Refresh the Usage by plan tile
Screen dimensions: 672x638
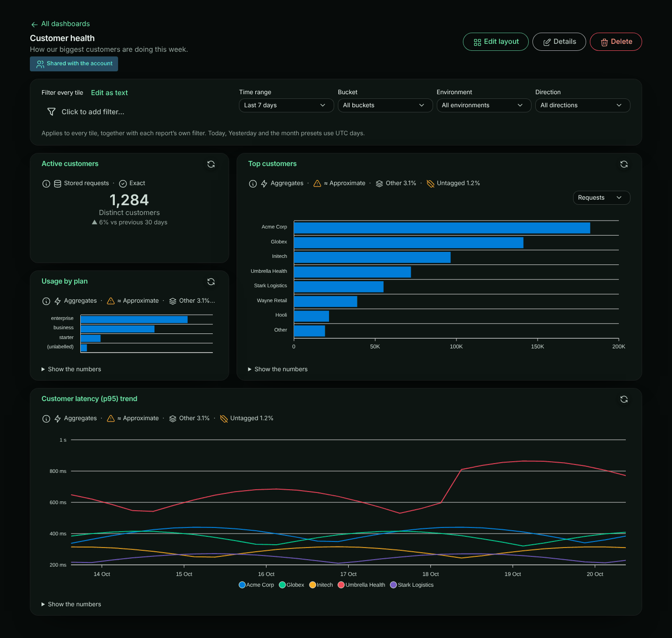211,282
